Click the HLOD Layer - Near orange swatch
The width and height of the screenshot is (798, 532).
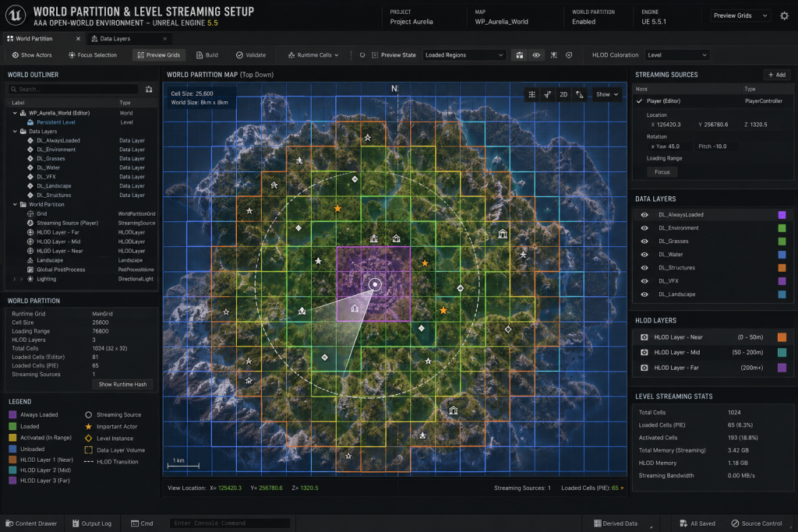(x=782, y=337)
